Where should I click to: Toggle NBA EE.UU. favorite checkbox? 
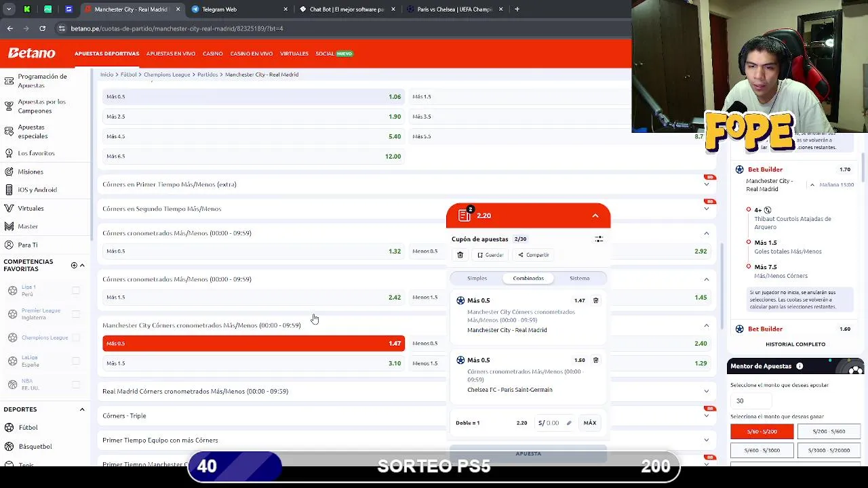76,384
